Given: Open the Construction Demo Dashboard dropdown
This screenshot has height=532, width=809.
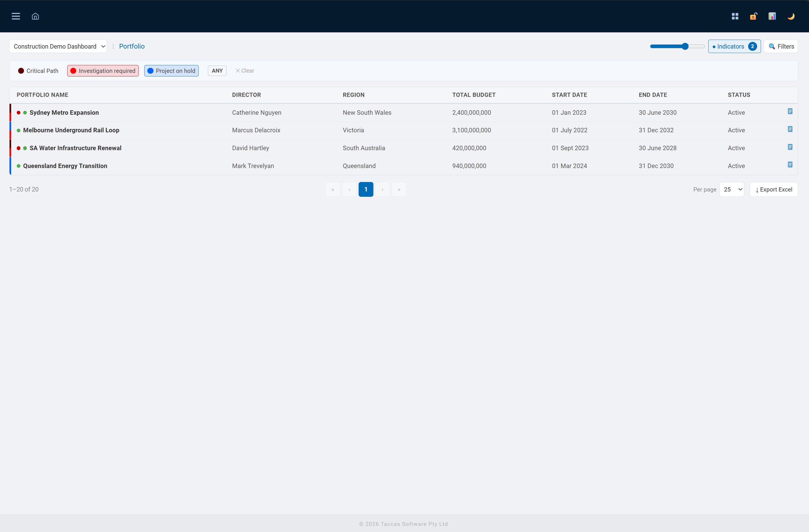Looking at the screenshot, I should pyautogui.click(x=58, y=47).
